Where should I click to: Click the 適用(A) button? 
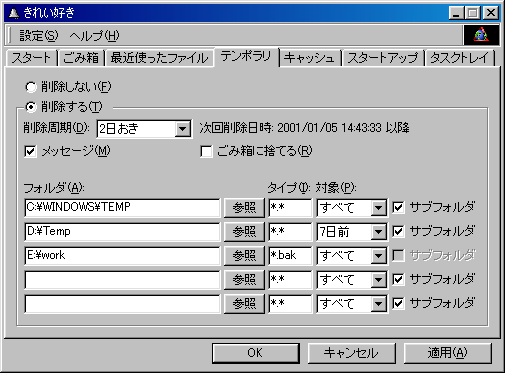448,353
